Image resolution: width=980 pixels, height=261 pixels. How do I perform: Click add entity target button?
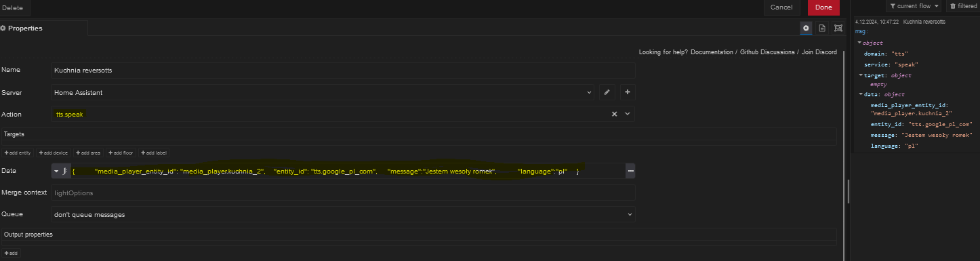[18, 153]
